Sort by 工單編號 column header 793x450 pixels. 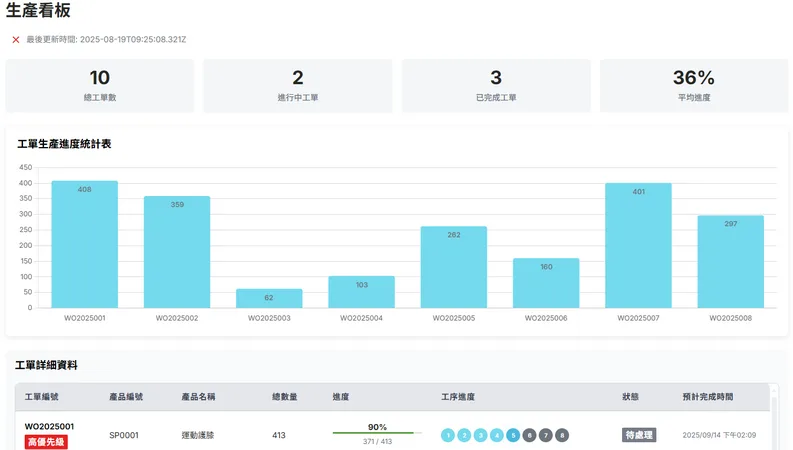click(x=41, y=397)
